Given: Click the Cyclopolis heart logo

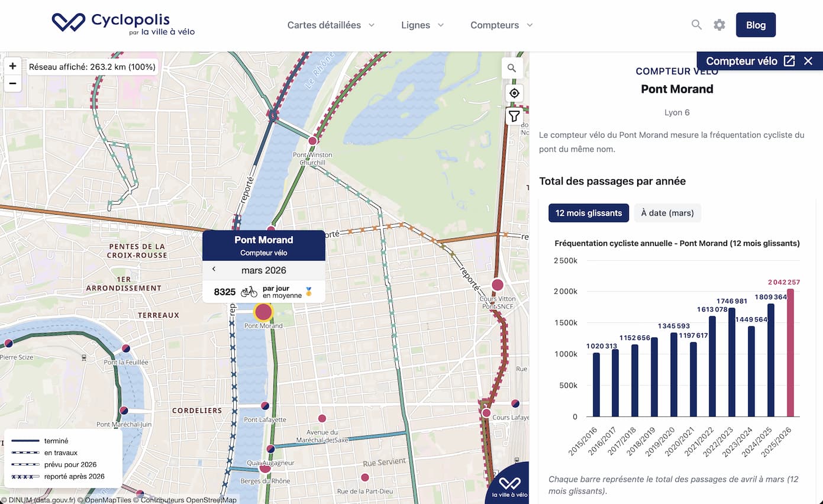Looking at the screenshot, I should click(68, 24).
